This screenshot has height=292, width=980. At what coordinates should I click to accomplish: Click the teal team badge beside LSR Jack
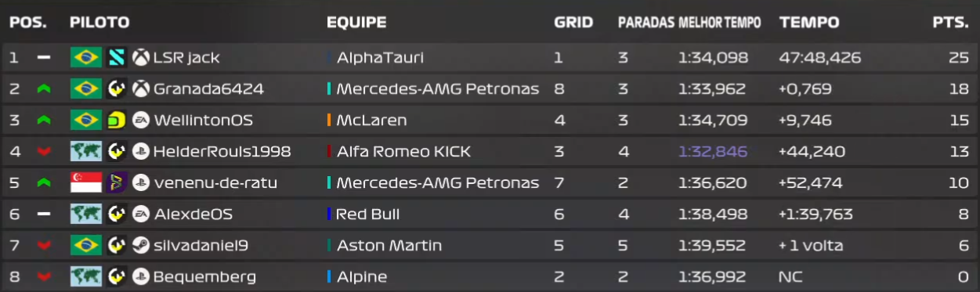(116, 57)
